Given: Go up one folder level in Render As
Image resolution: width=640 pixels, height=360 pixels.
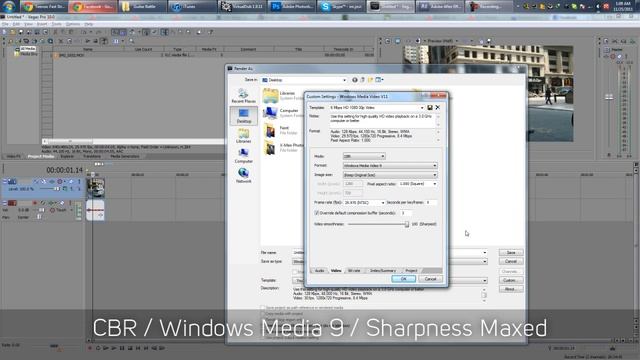Looking at the screenshot, I should coord(362,80).
